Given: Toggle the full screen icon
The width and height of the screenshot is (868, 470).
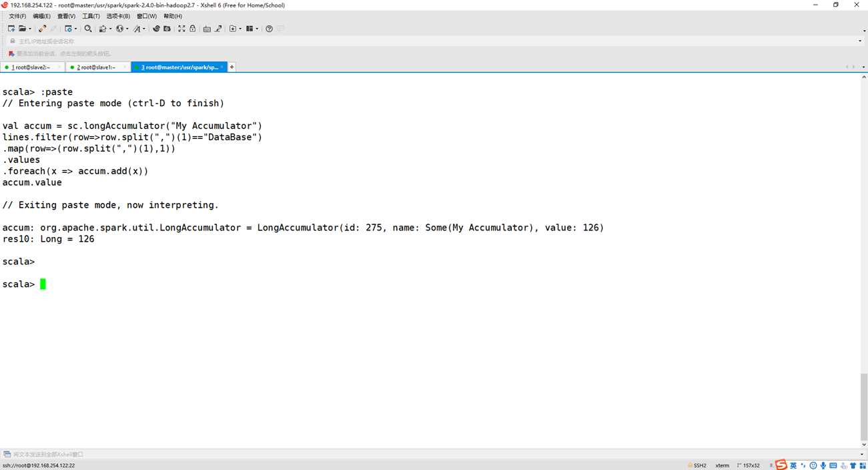Looking at the screenshot, I should click(x=181, y=29).
